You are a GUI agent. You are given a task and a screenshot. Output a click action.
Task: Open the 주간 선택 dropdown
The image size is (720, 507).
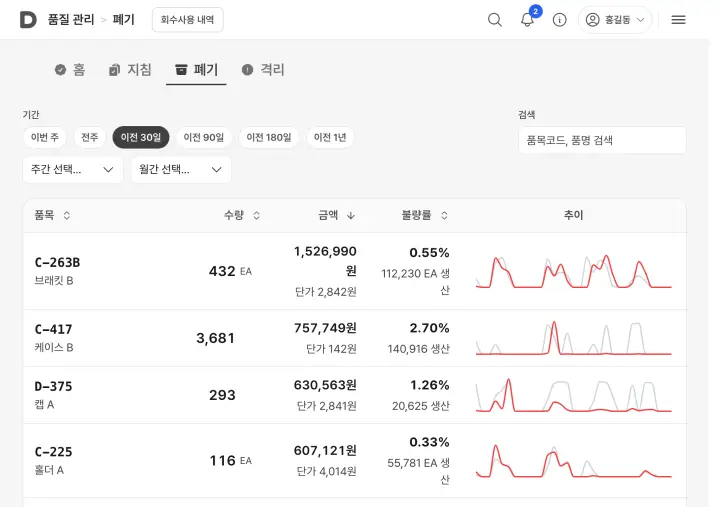(x=73, y=170)
